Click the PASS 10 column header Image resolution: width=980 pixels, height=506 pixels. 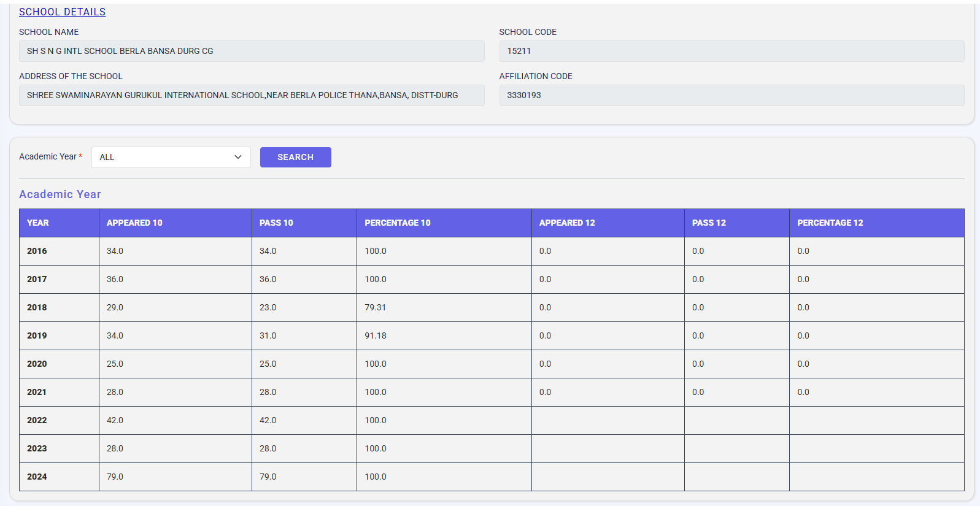point(276,223)
